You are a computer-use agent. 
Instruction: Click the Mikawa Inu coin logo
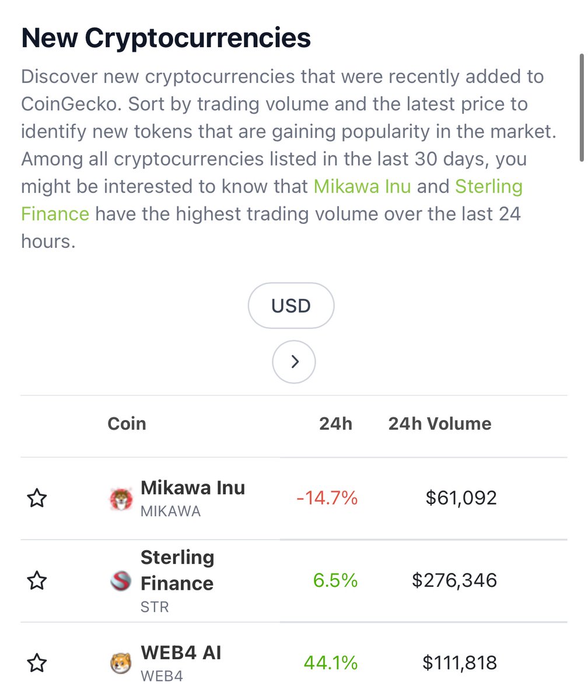point(121,499)
